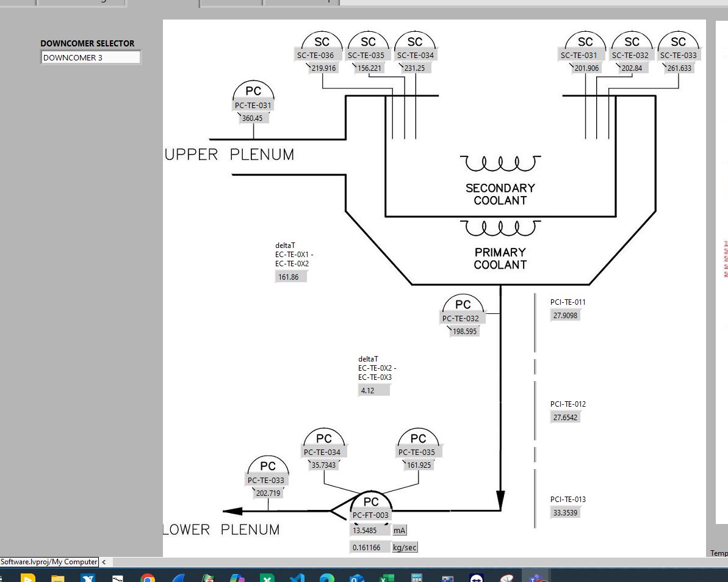The height and width of the screenshot is (582, 728).
Task: Open the DOWNCOMER SELECTOR dropdown
Action: pyautogui.click(x=90, y=57)
